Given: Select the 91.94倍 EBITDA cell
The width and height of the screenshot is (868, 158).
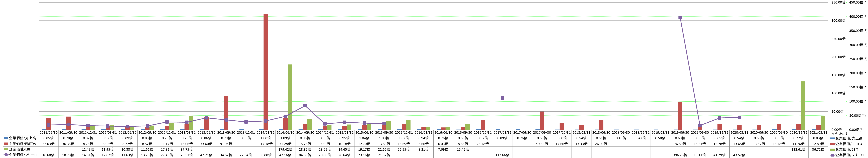Looking at the screenshot, I should coord(226,144).
